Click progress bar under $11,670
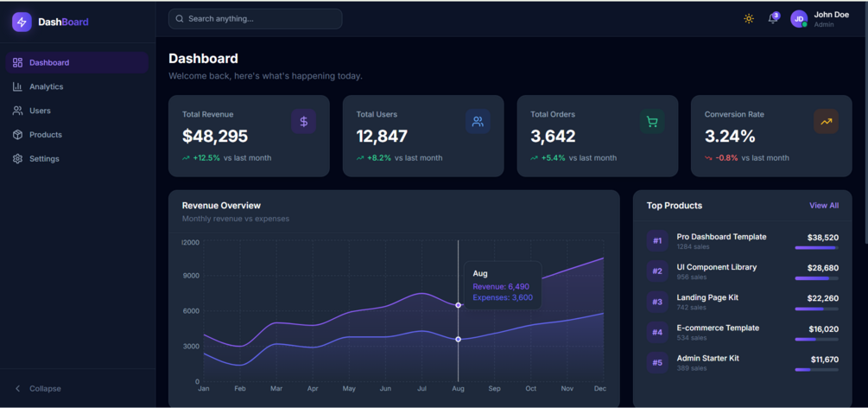The height and width of the screenshot is (408, 868). click(816, 370)
